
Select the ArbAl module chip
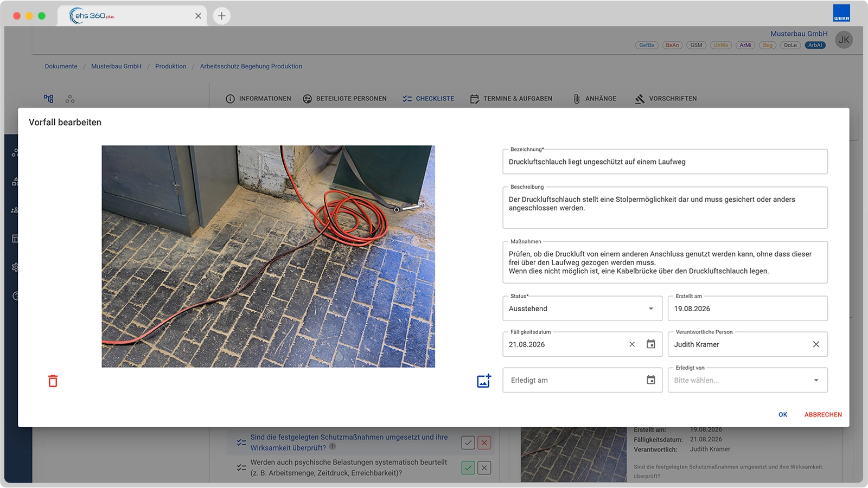[815, 45]
